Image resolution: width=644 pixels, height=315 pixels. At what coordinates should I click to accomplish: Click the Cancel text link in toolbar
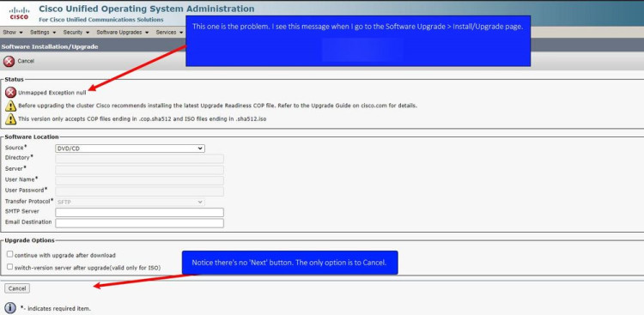(x=26, y=61)
